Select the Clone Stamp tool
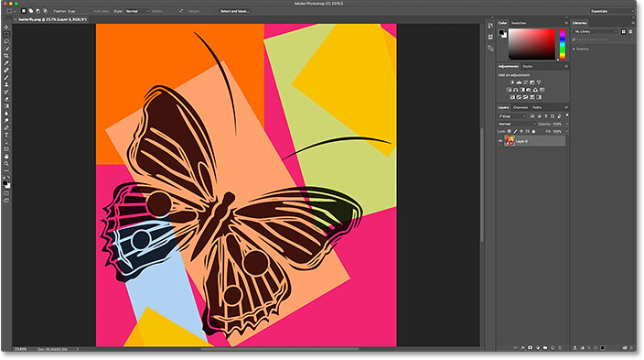Viewport: 644px width, 360px height. (6, 85)
